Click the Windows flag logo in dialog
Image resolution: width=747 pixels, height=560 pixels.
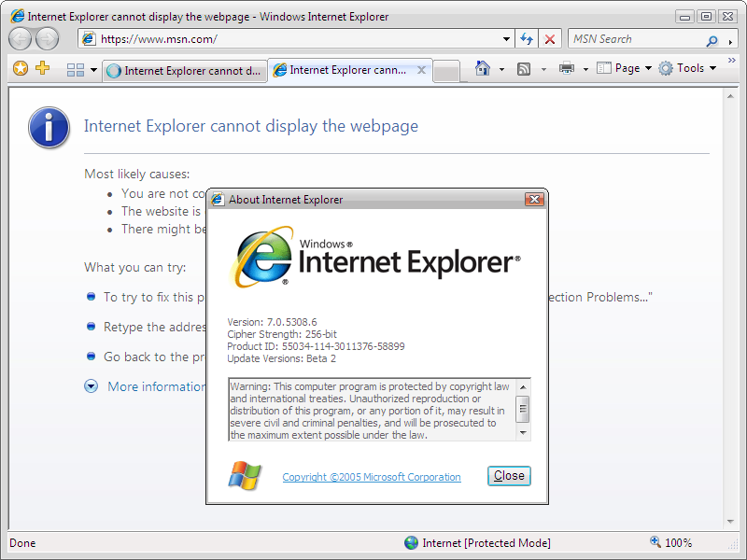pos(245,475)
